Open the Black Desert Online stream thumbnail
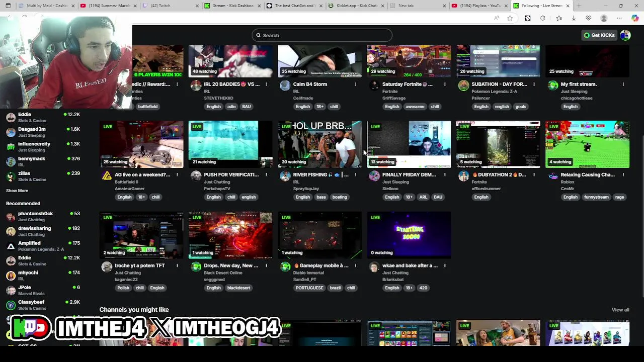 pos(230,235)
